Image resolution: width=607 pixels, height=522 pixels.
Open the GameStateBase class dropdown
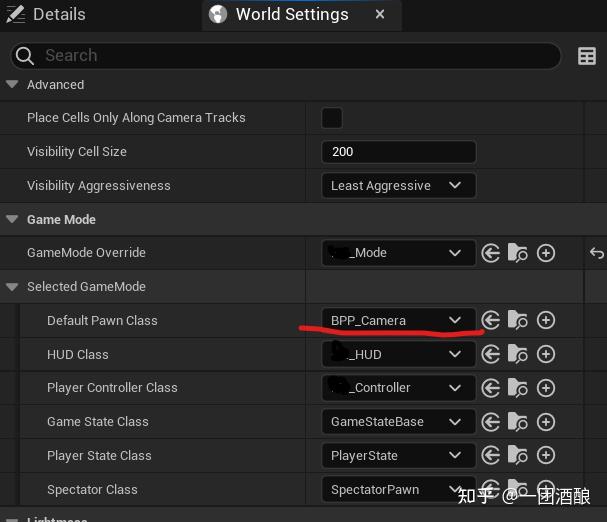pyautogui.click(x=398, y=422)
